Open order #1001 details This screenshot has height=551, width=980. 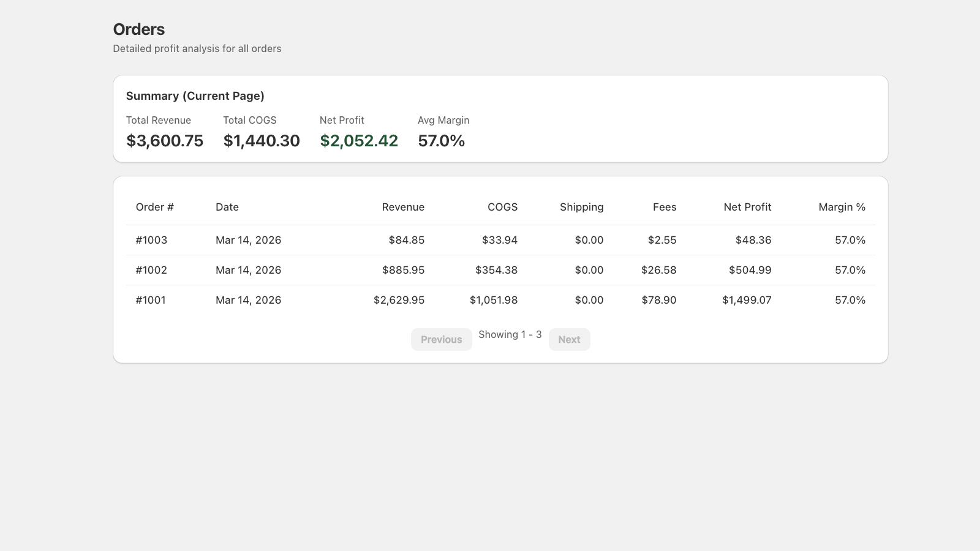tap(151, 300)
